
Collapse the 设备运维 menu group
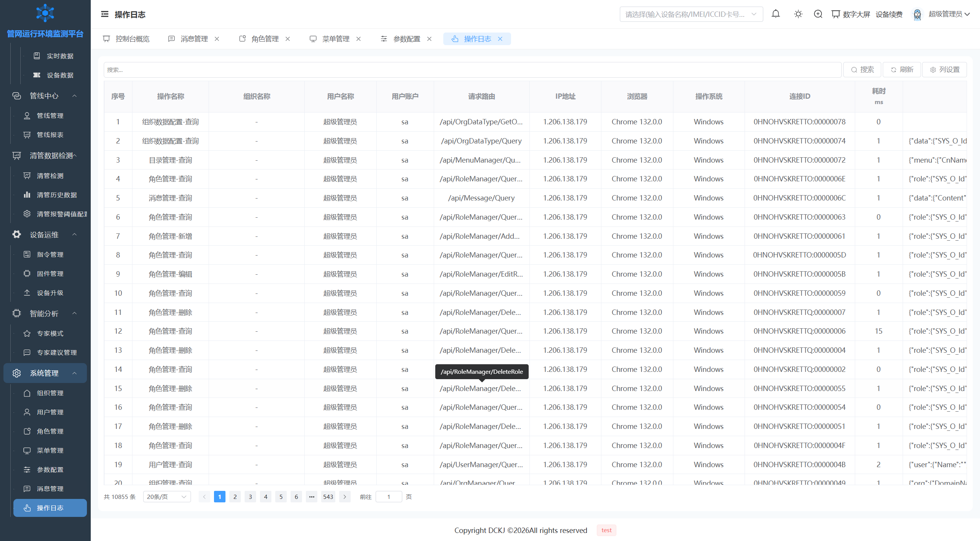click(x=45, y=235)
